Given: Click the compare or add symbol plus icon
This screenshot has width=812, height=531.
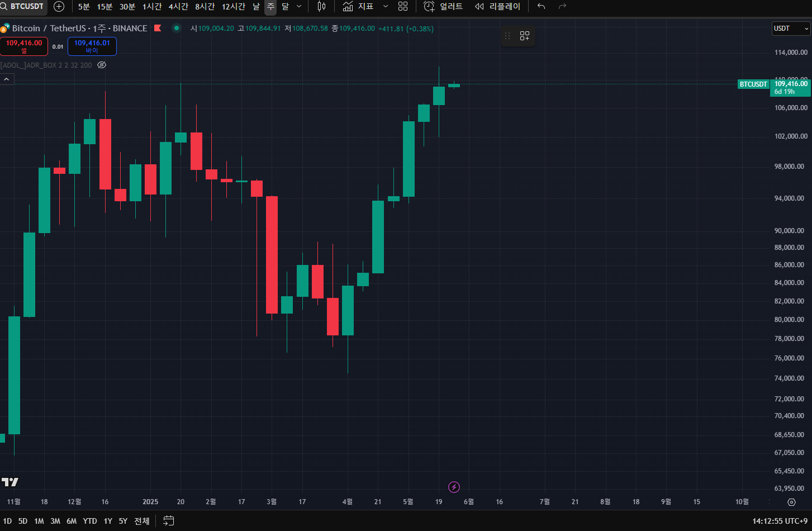Looking at the screenshot, I should point(59,7).
